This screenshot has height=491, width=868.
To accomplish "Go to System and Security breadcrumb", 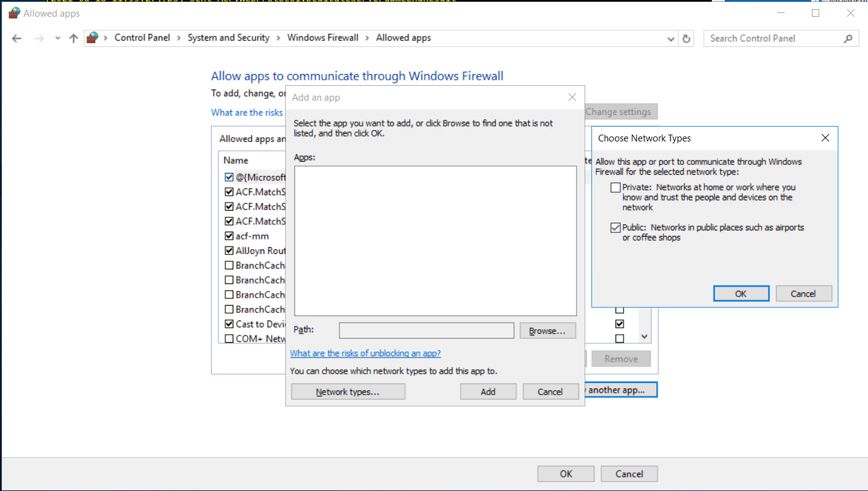I will coord(228,38).
